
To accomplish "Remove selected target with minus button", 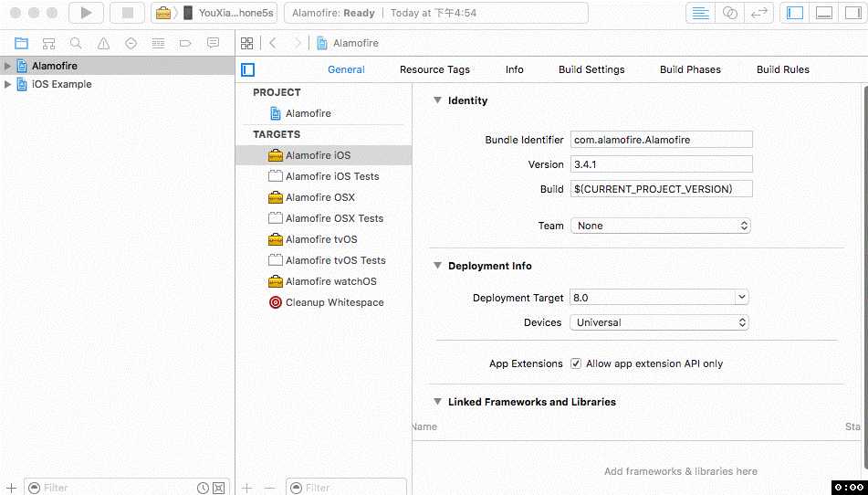I will [269, 488].
